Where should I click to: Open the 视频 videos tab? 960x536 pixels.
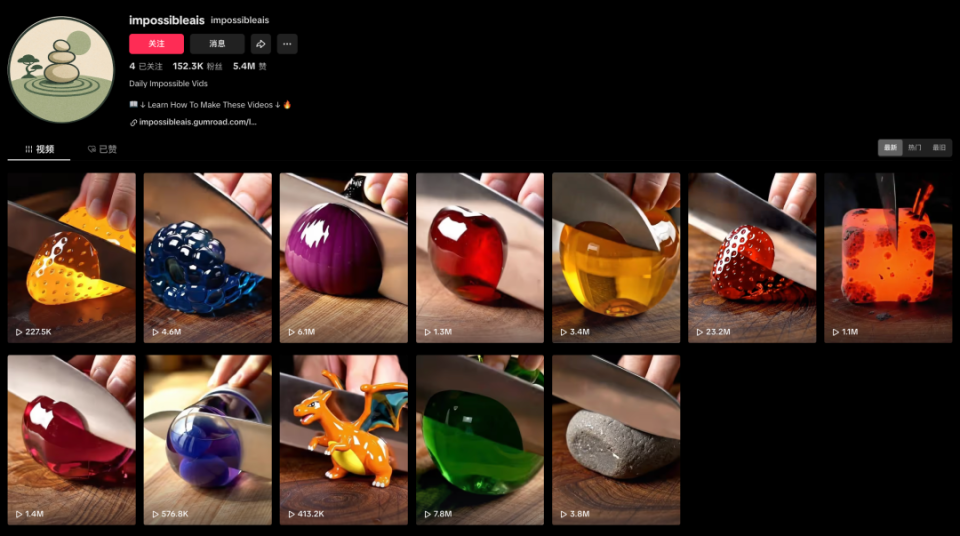coord(39,149)
